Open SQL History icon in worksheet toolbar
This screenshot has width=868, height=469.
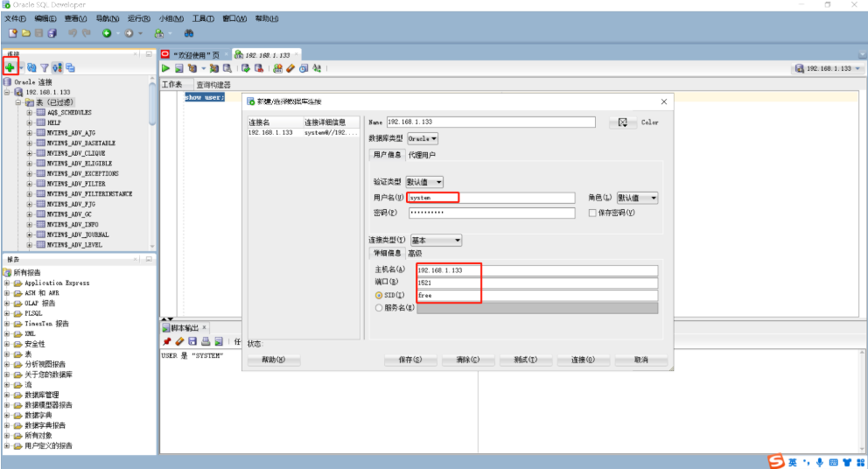pos(304,68)
